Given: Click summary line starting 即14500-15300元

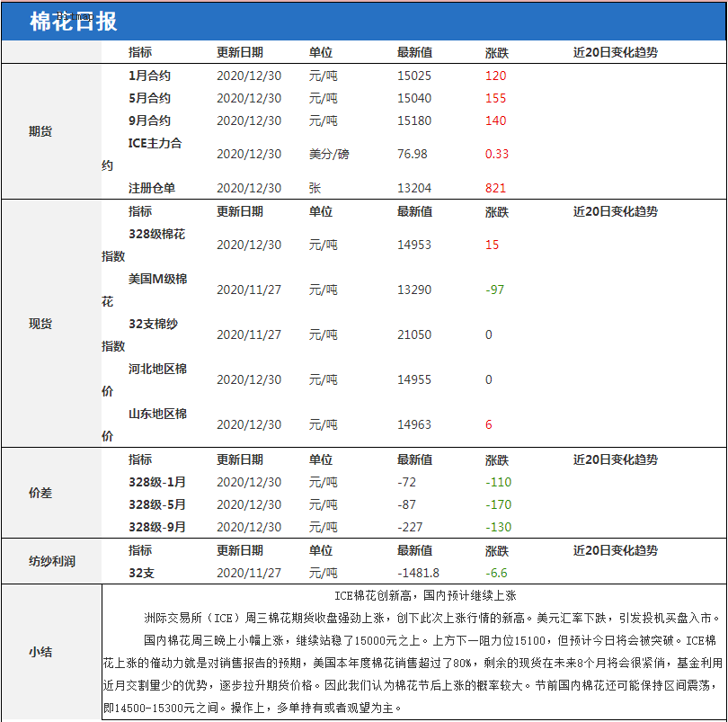Looking at the screenshot, I should [253, 708].
